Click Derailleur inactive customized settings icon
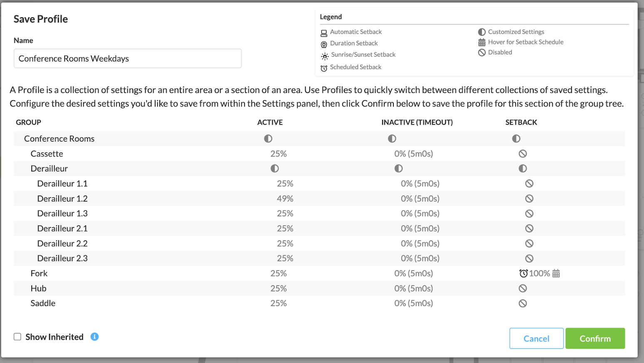The height and width of the screenshot is (363, 644). coord(398,169)
